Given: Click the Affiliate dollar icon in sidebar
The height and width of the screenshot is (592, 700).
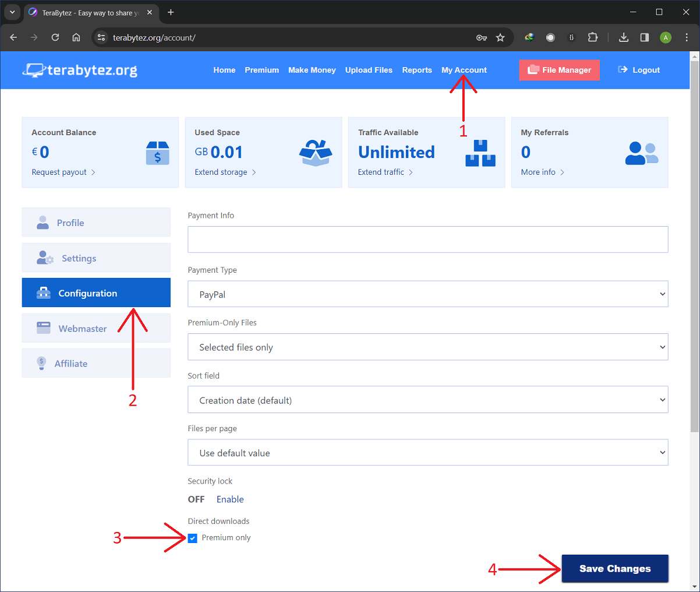Looking at the screenshot, I should (x=41, y=363).
